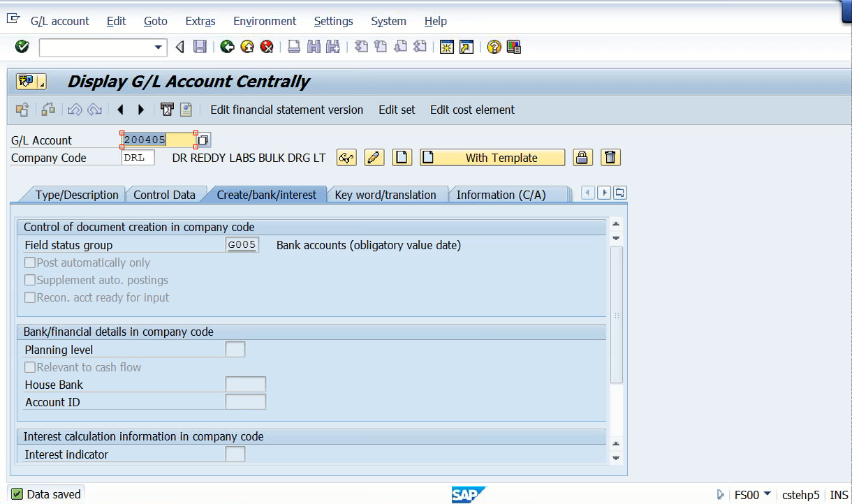Click the Find binoculars icon
The width and height of the screenshot is (852, 504).
pyautogui.click(x=314, y=47)
